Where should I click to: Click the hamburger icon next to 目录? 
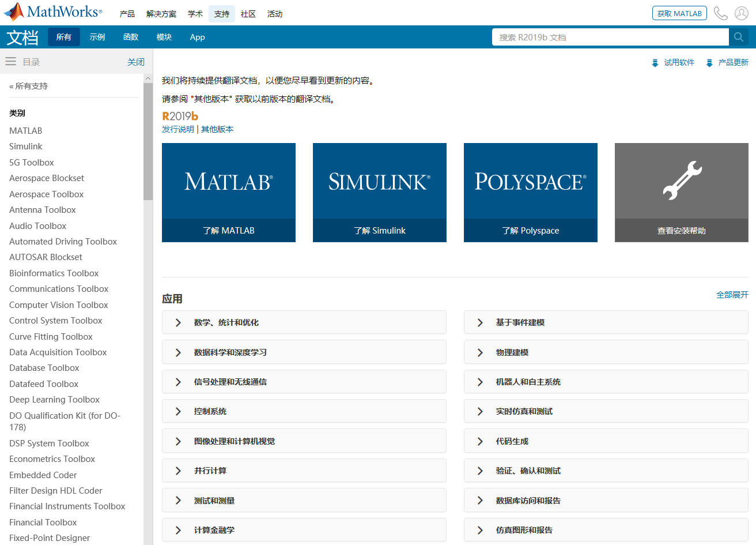pyautogui.click(x=10, y=61)
